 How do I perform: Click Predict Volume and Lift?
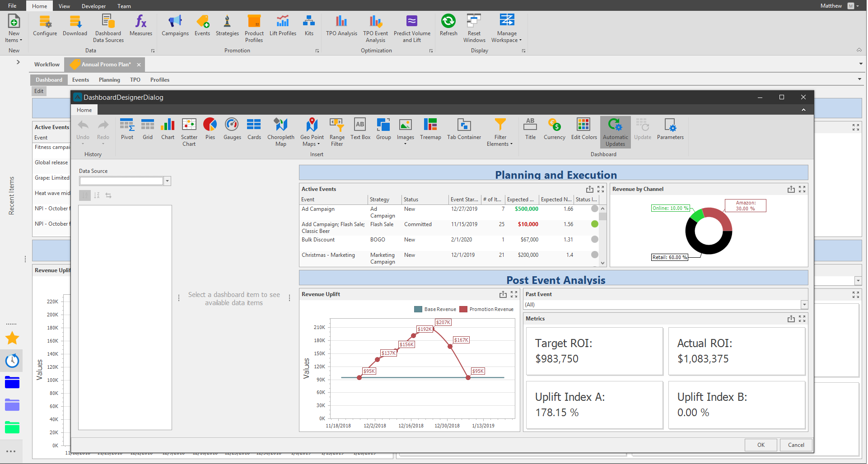tap(412, 29)
